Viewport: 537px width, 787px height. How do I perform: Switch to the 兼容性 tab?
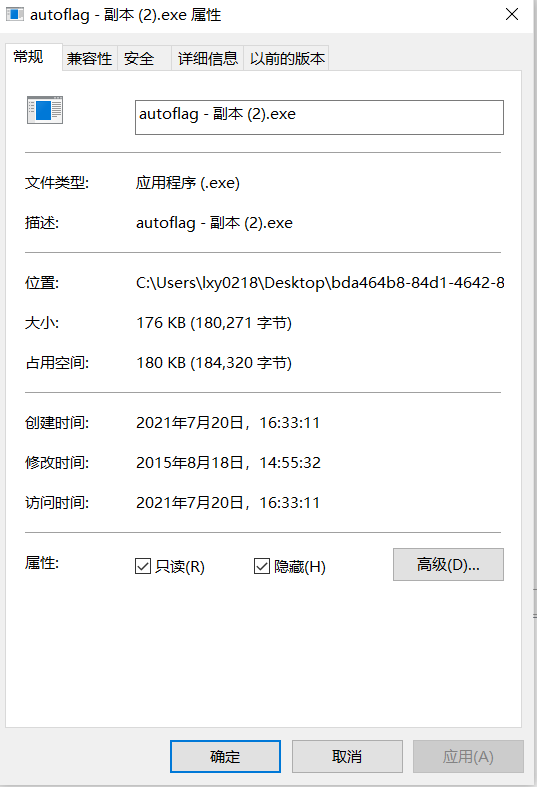point(89,59)
